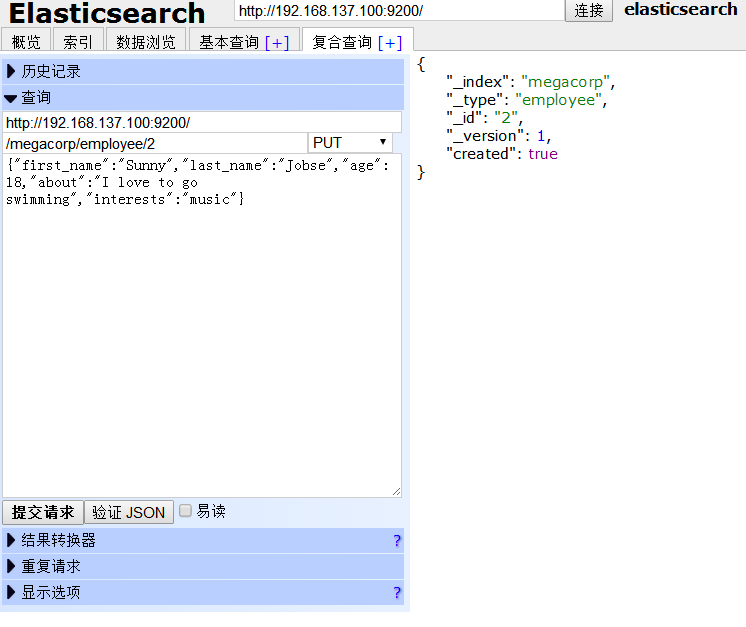The height and width of the screenshot is (627, 746).
Task: Select the 基本查询 tab
Action: coord(229,42)
